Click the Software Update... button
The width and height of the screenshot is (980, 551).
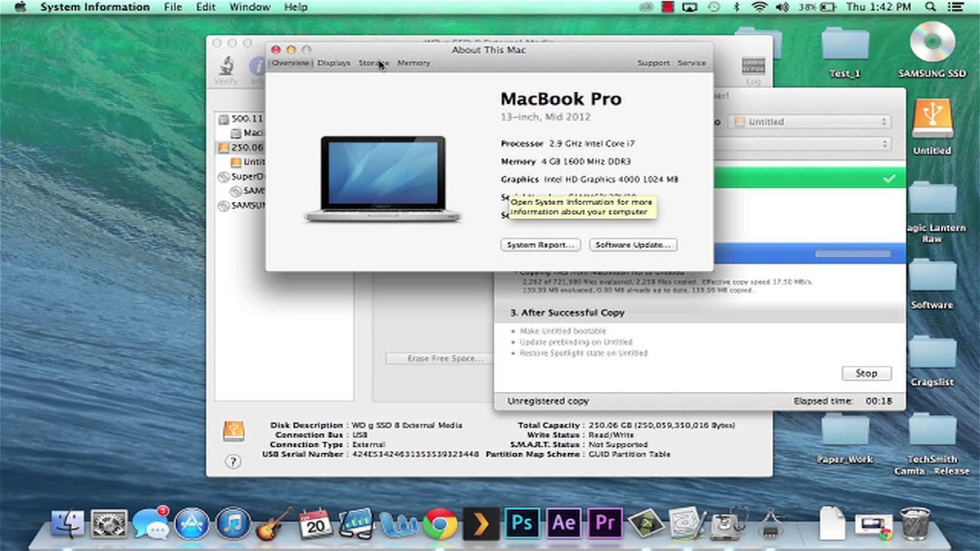633,245
